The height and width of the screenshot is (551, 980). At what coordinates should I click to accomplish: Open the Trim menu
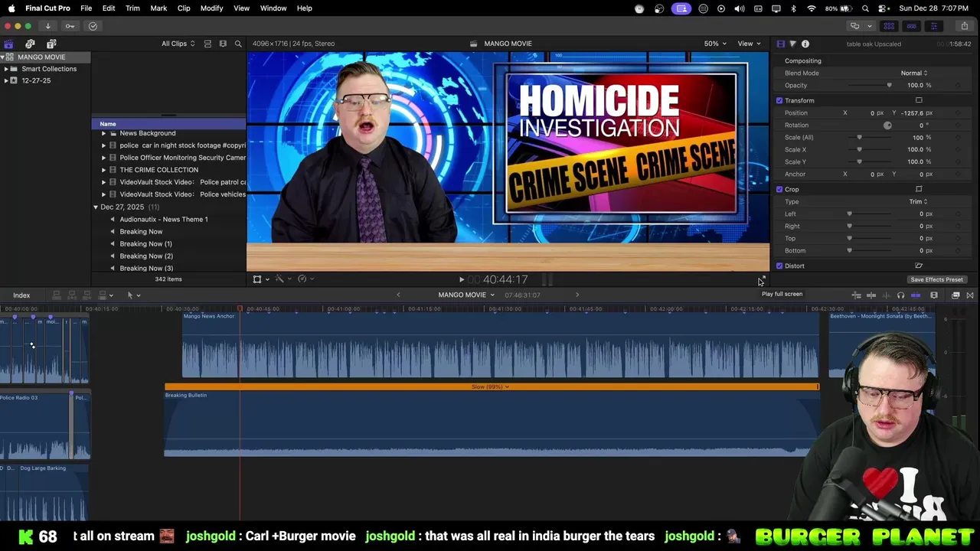132,8
